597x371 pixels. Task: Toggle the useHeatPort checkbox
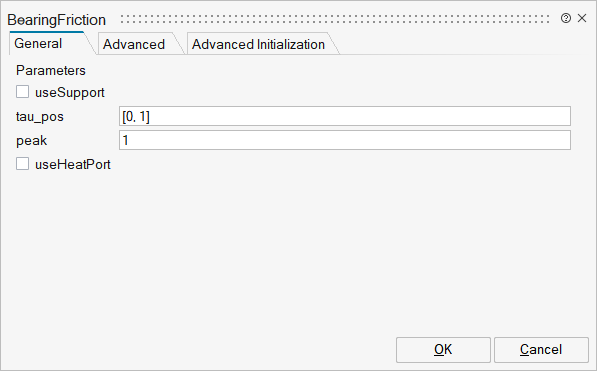point(22,164)
